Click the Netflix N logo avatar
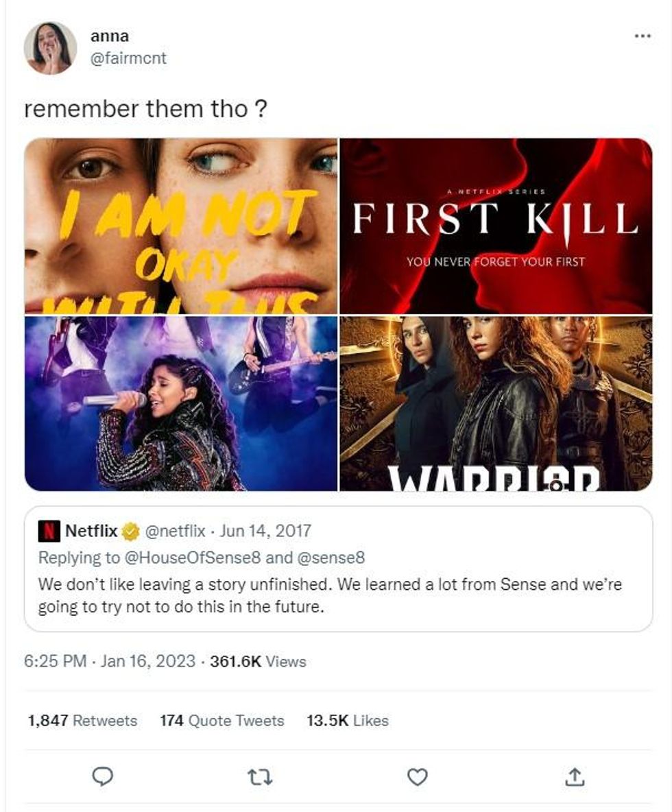The width and height of the screenshot is (672, 812). pyautogui.click(x=49, y=531)
